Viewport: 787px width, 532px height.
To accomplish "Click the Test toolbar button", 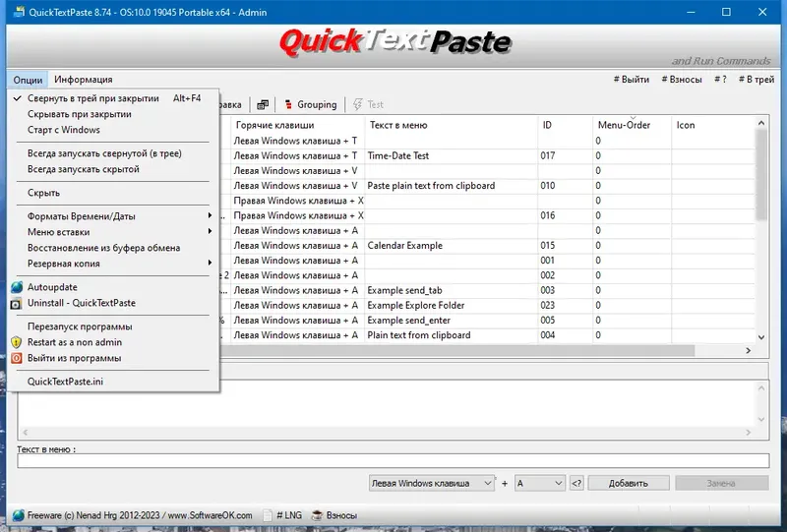I will (369, 104).
